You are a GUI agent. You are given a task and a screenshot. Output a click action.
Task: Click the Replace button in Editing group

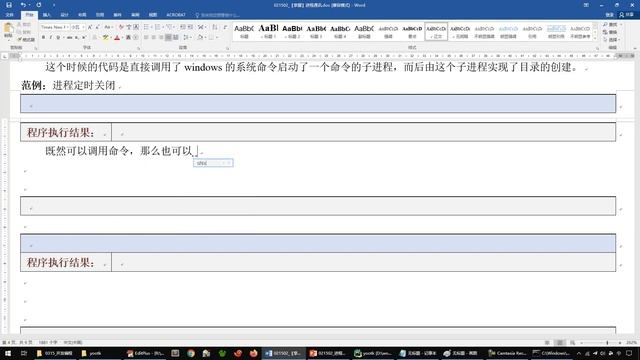coord(611,32)
